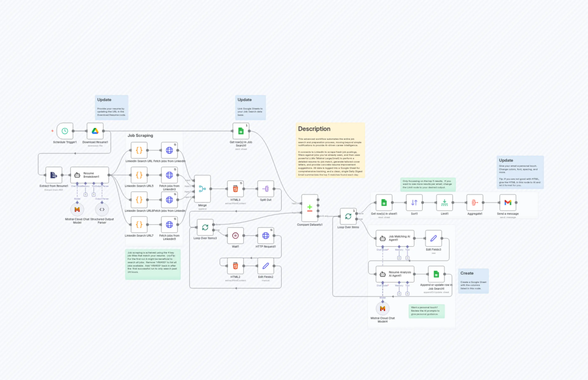The image size is (588, 380).
Task: Select the Wait1 node
Action: pos(235,235)
